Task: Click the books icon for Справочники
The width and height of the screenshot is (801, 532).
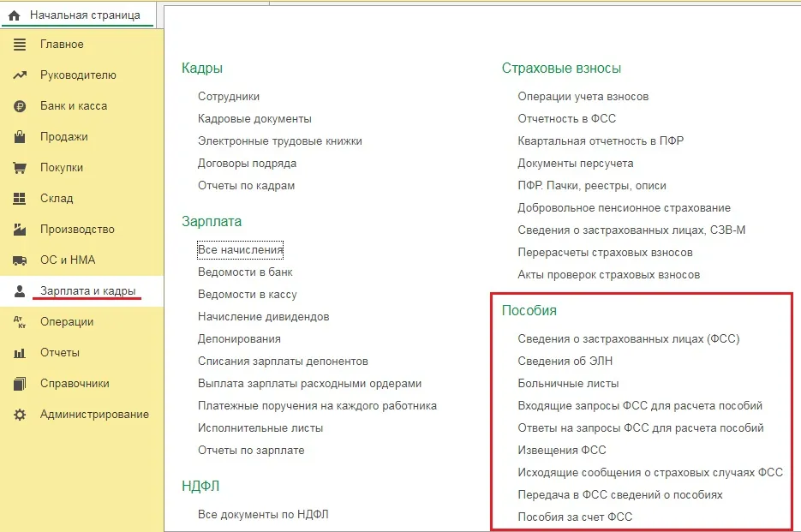Action: click(20, 384)
